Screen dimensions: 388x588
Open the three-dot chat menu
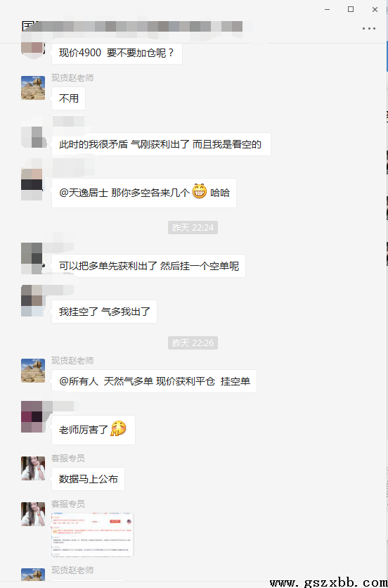pos(369,29)
